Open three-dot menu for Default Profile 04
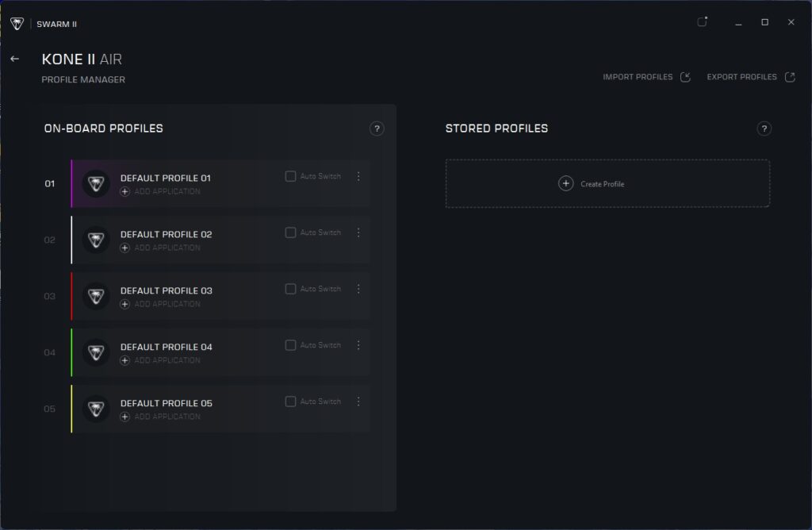Viewport: 812px width, 530px height. click(358, 345)
